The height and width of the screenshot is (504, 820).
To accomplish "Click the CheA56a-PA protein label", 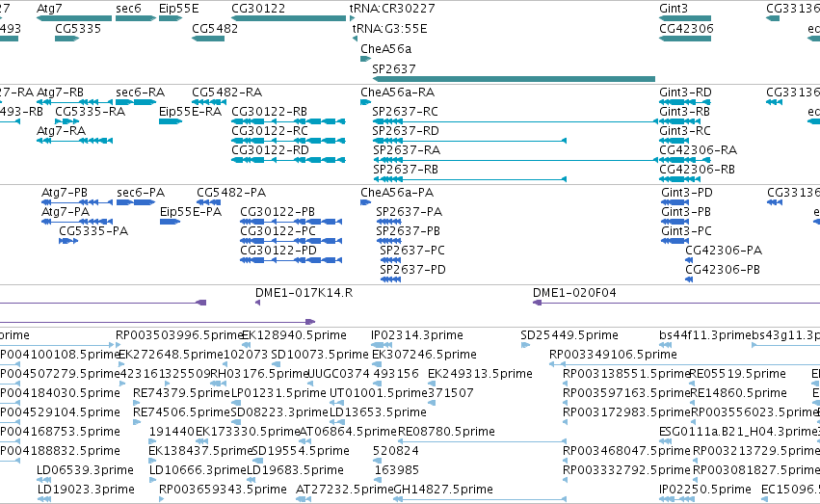I will pyautogui.click(x=397, y=193).
